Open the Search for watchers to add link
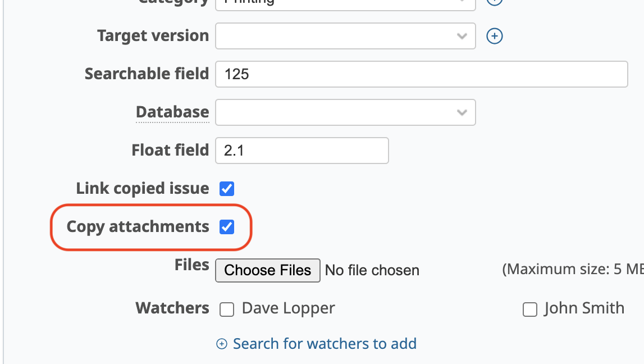The image size is (644, 364). [x=325, y=344]
